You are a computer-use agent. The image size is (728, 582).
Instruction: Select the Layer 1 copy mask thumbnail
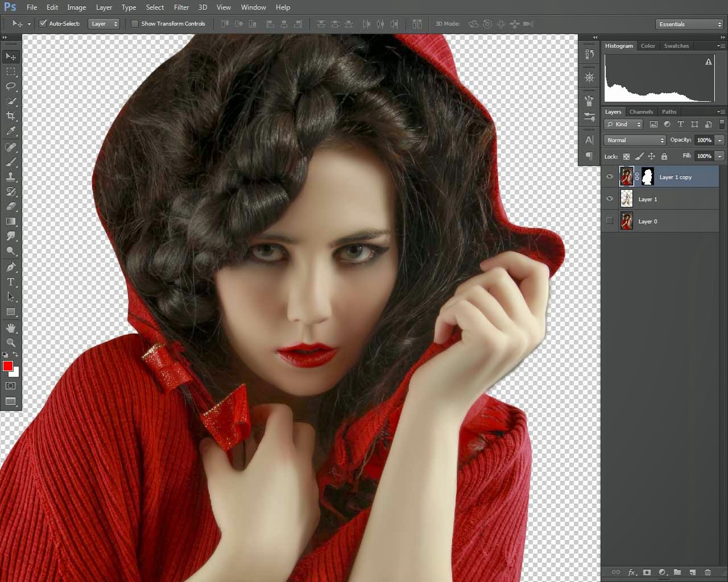(x=647, y=177)
